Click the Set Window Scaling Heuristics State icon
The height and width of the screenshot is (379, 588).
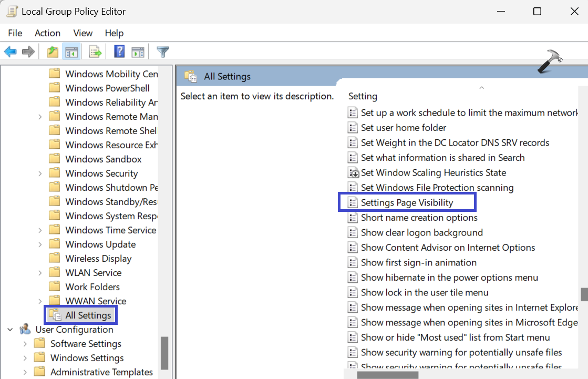[353, 172]
